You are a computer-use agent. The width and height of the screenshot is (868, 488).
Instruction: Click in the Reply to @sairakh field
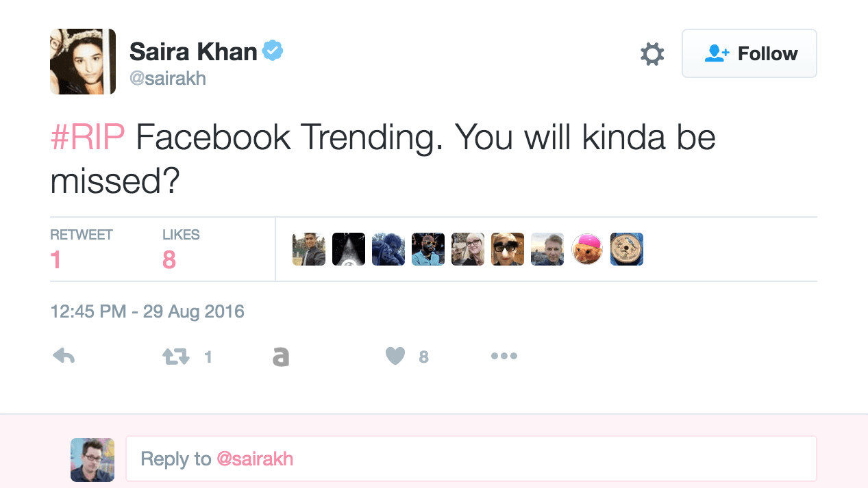click(471, 459)
